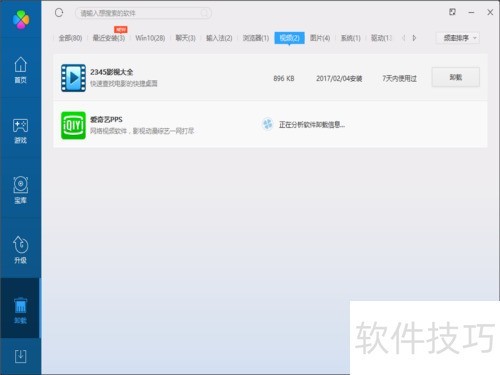
Task: Click the 正在分析软件卸载信息 status text
Action: [x=312, y=125]
